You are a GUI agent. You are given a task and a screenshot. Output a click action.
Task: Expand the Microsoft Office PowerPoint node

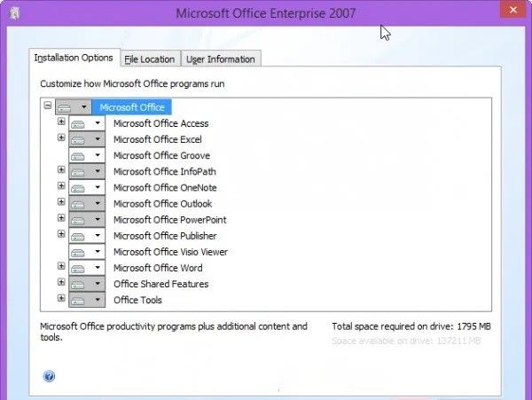click(x=61, y=217)
